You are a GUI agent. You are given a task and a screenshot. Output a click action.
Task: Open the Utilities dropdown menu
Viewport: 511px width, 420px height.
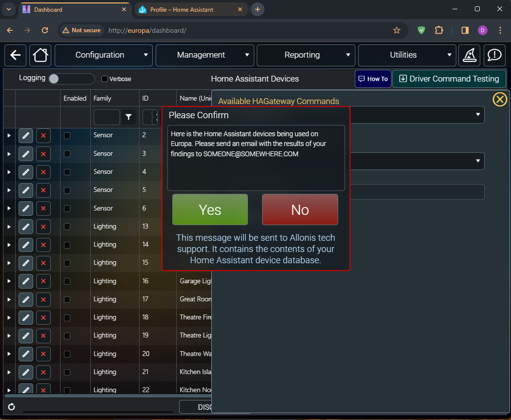[407, 55]
